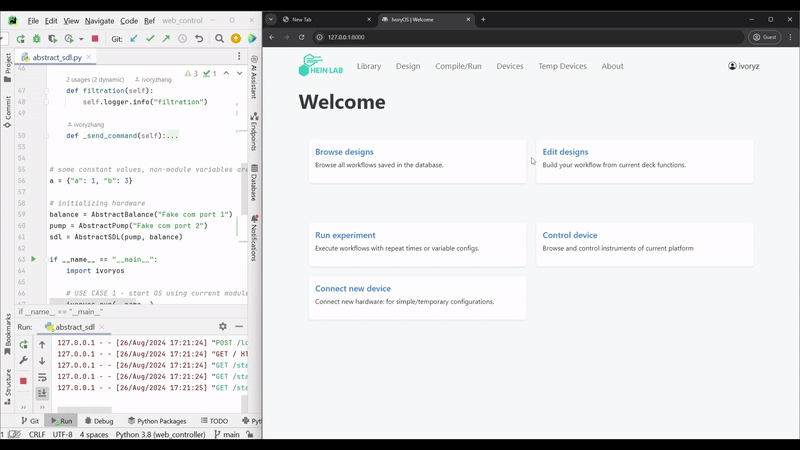Open the Bookmarks side panel
This screenshot has height=450, width=800.
point(8,335)
